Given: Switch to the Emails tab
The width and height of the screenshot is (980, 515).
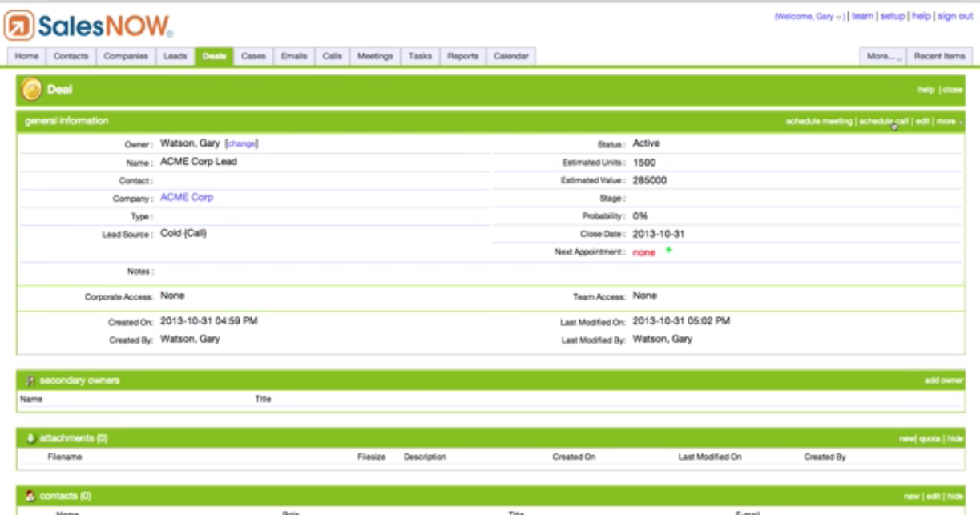Looking at the screenshot, I should 294,56.
